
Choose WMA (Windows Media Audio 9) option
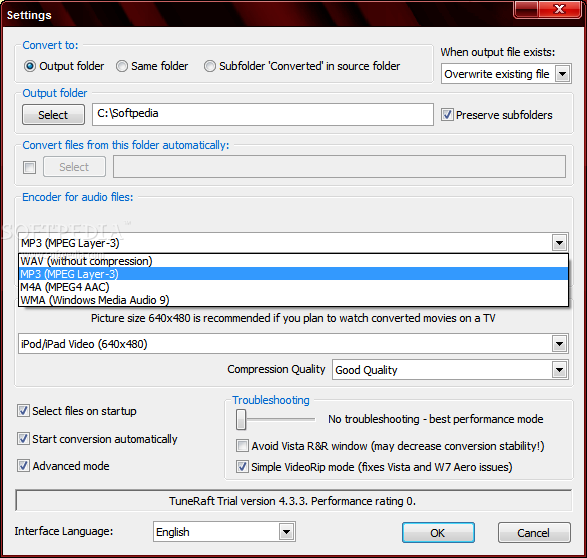pos(294,300)
